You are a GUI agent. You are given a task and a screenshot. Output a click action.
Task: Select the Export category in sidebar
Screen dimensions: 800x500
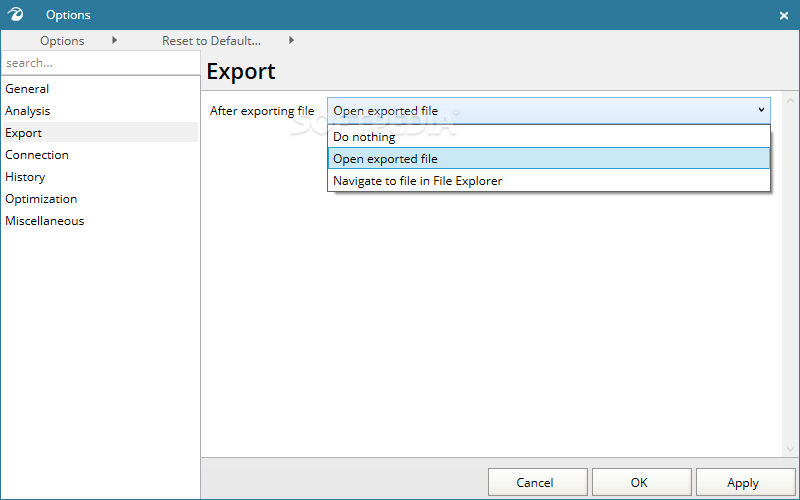point(101,133)
